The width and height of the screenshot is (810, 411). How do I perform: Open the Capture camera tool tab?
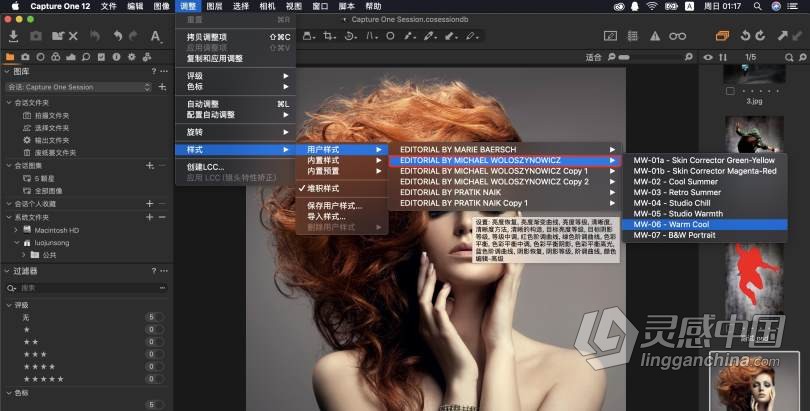(x=25, y=57)
